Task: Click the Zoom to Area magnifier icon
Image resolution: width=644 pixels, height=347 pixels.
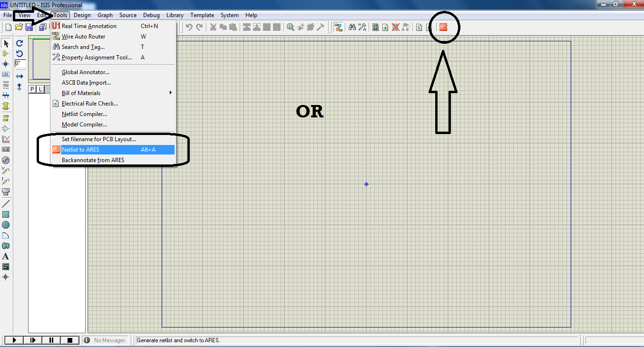Action: click(291, 27)
